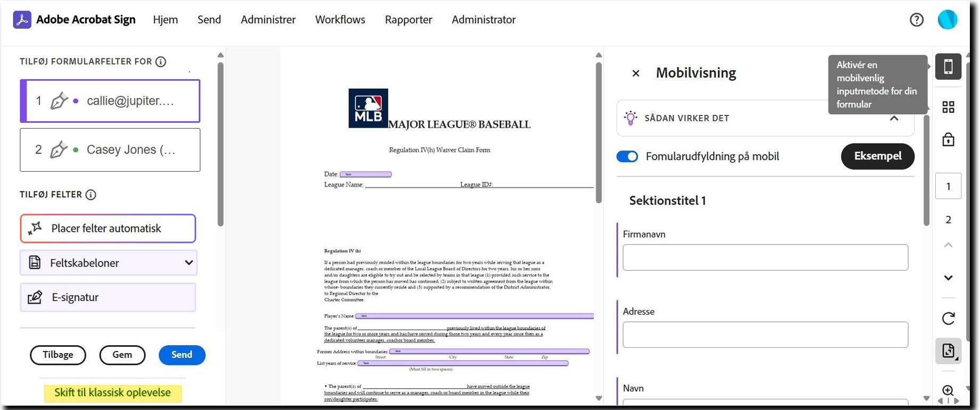Click the document page icon in right rail
Screen dimensions: 980x410
click(x=948, y=351)
